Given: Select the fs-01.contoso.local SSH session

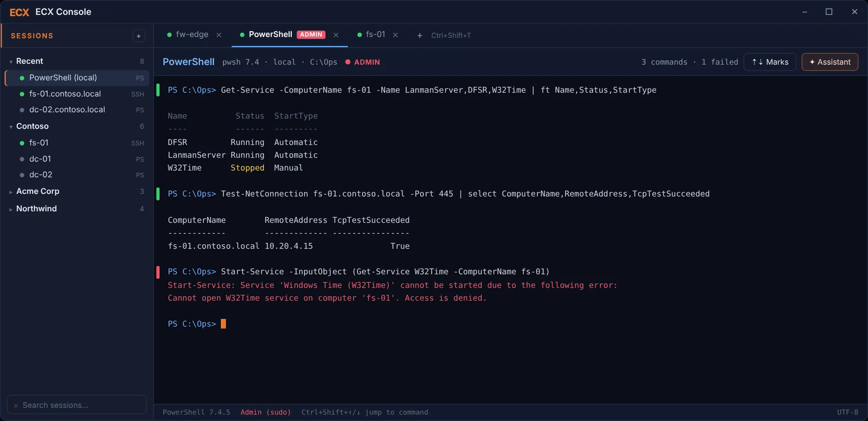Looking at the screenshot, I should click(x=77, y=94).
